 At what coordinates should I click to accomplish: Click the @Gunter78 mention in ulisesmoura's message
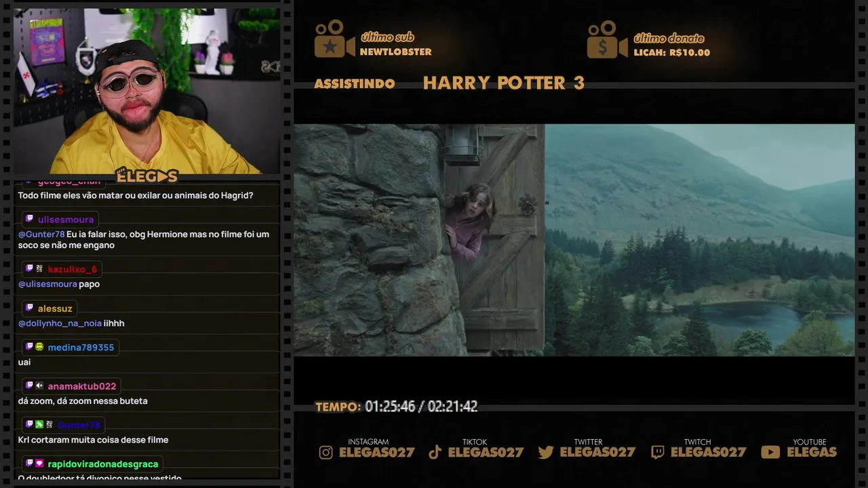[x=41, y=235]
